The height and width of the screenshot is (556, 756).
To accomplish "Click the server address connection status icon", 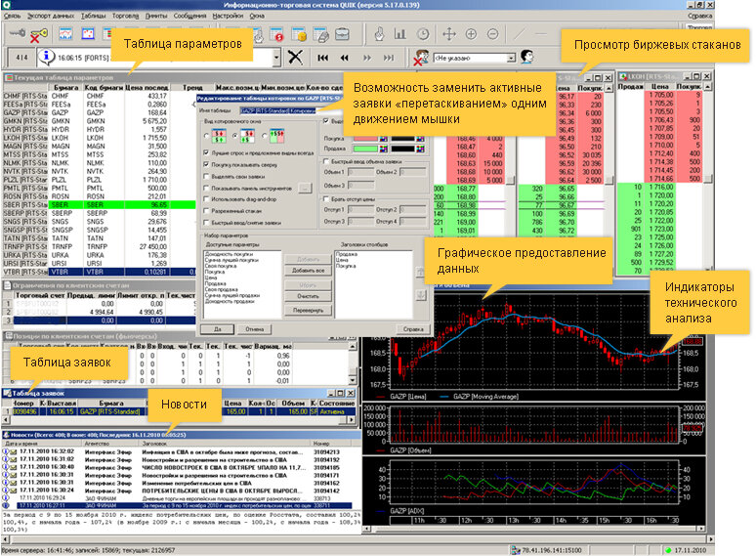I will click(x=516, y=550).
